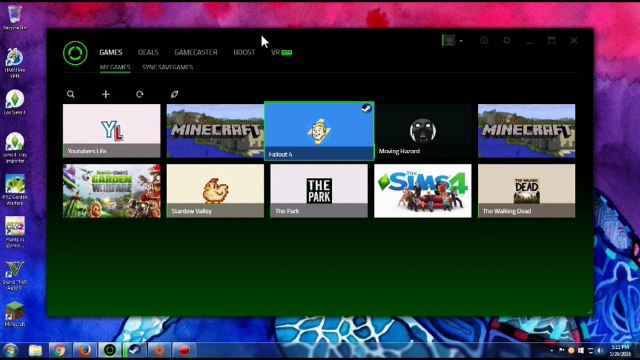Select the Los Sims 4 desktop shortcut

coord(15,102)
